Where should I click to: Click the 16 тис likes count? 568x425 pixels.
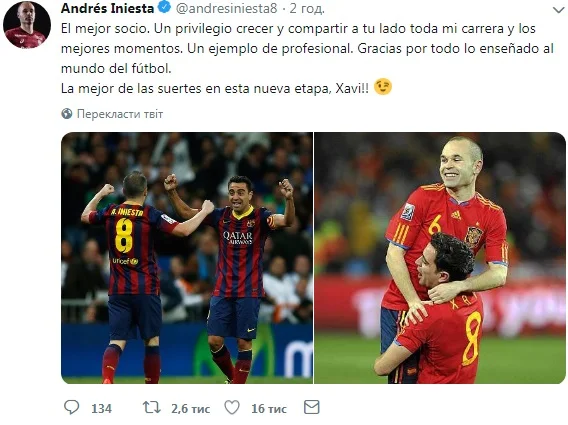pyautogui.click(x=269, y=409)
